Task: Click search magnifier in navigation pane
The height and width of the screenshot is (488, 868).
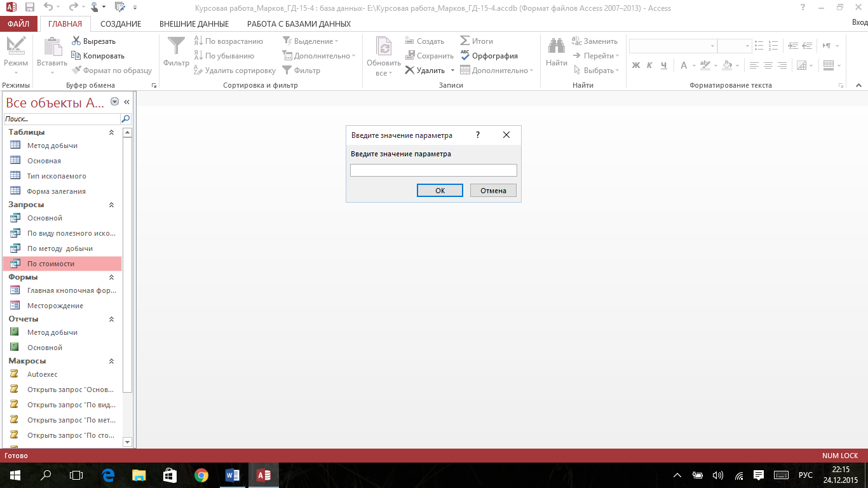Action: (125, 119)
